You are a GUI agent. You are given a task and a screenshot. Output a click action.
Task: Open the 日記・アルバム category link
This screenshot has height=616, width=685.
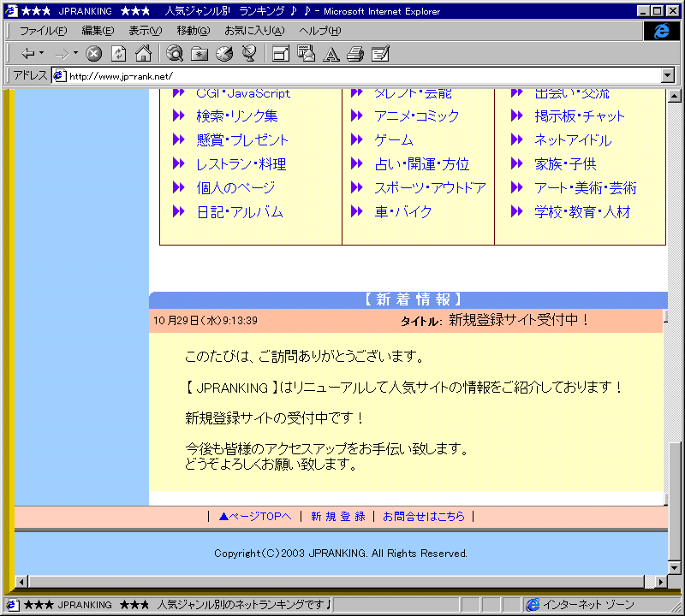click(240, 212)
